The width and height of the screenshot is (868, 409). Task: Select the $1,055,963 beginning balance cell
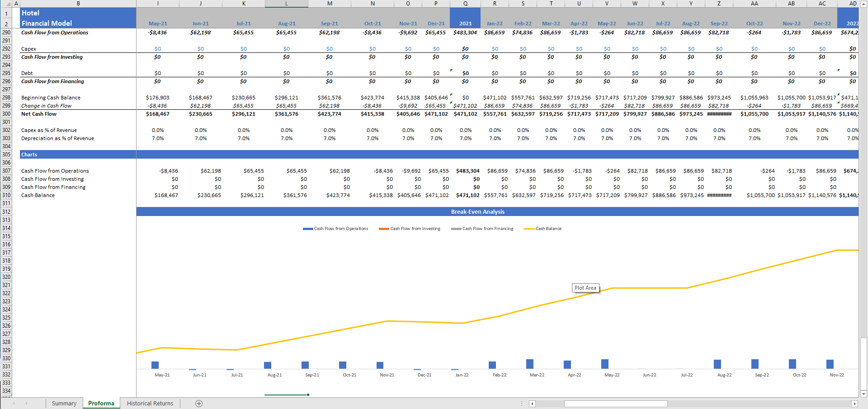pyautogui.click(x=754, y=98)
